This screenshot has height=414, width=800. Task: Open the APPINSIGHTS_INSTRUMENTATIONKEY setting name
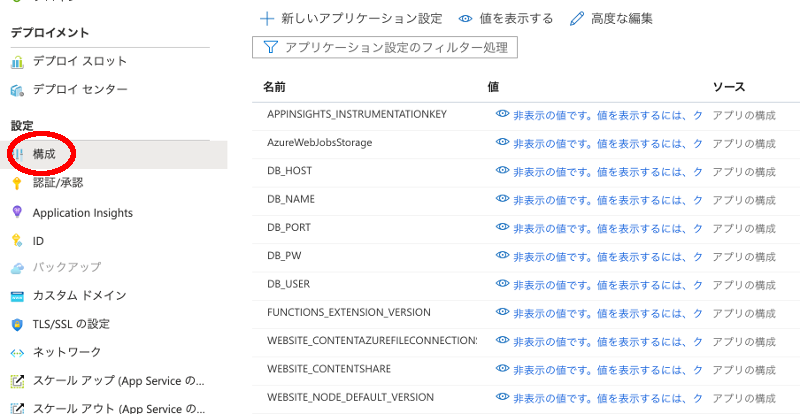(x=357, y=114)
